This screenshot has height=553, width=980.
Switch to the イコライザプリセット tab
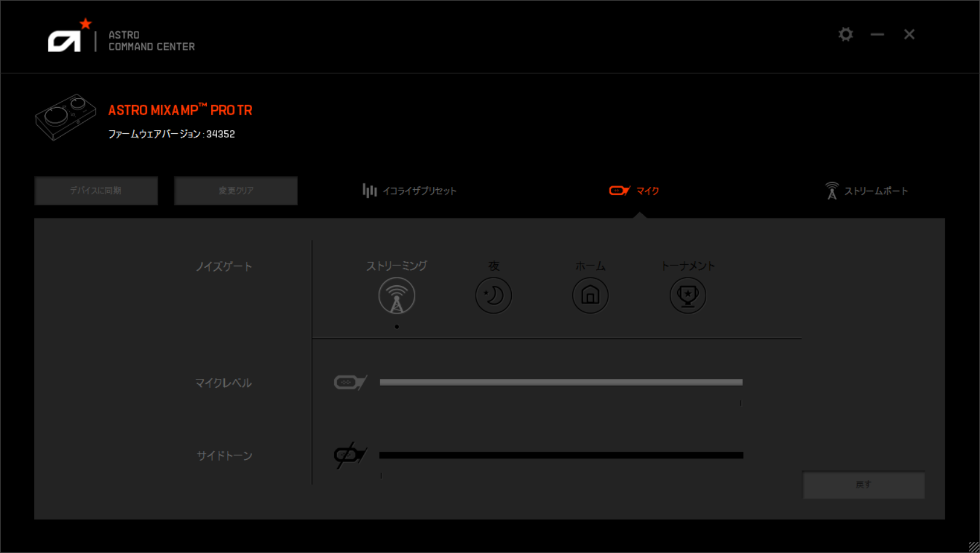(x=409, y=190)
